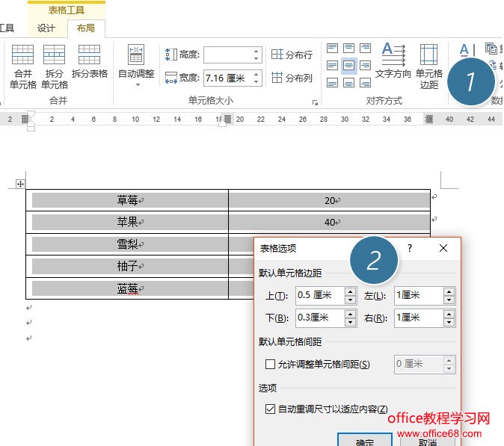Viewport: 504px width, 446px height.
Task: Click the 确定 (OK) button
Action: tap(364, 441)
